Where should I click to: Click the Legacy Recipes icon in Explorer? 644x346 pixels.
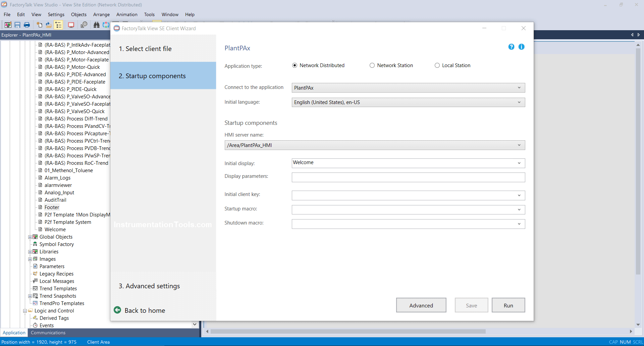coord(35,274)
